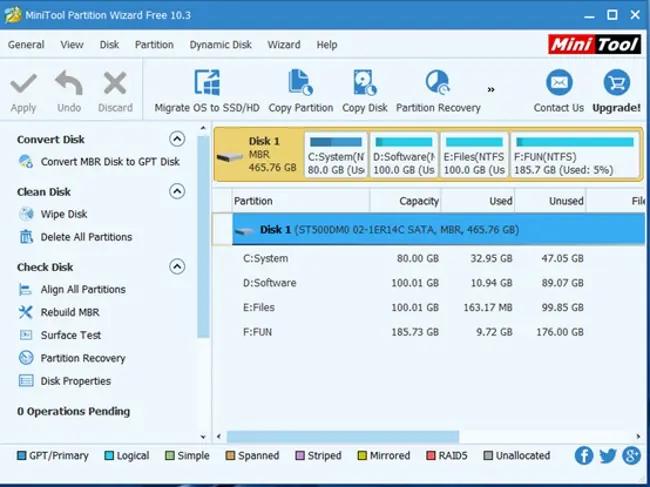Click the Rebuild MBR tools icon
Screen dimensions: 650x487
click(25, 312)
